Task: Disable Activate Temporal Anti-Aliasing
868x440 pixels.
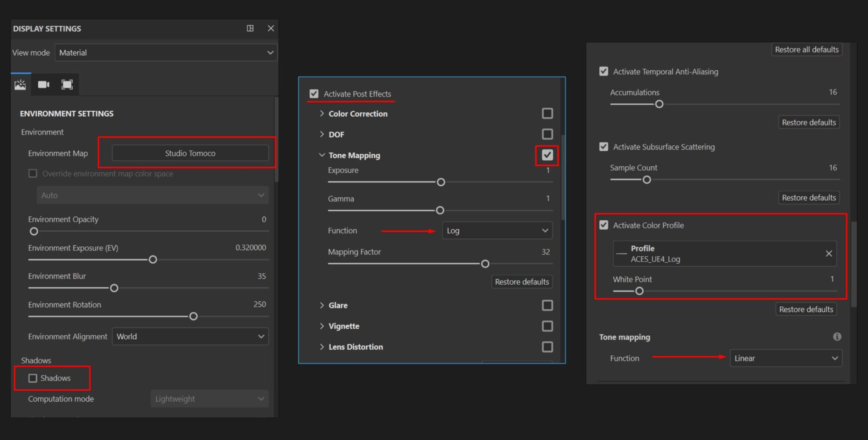Action: pos(604,71)
